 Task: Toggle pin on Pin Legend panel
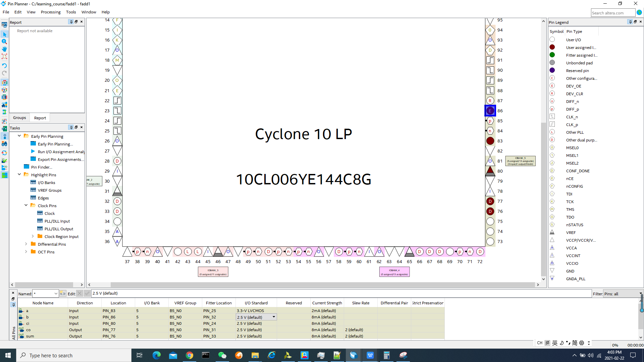[x=630, y=22]
